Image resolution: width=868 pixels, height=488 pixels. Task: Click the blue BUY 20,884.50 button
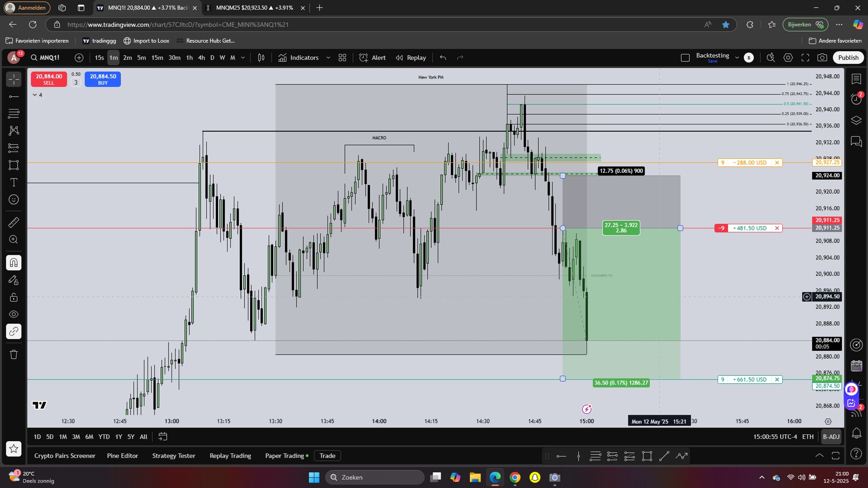[x=103, y=79]
